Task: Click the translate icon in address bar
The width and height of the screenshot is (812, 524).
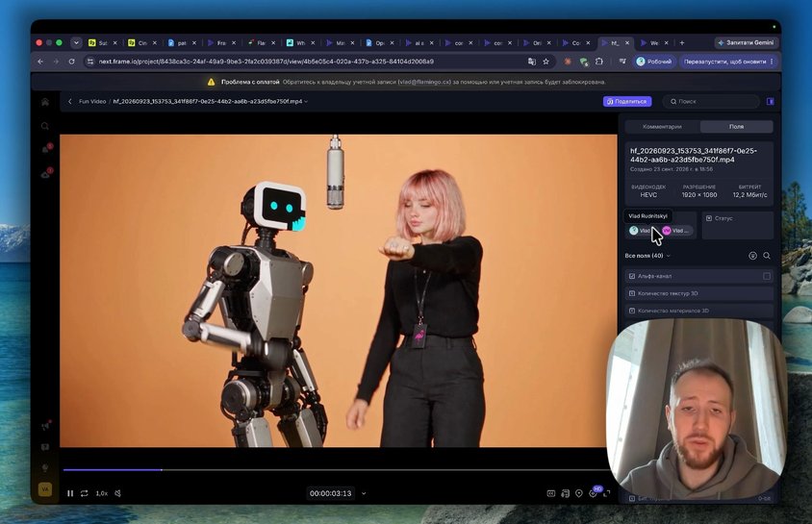Action: (x=532, y=62)
